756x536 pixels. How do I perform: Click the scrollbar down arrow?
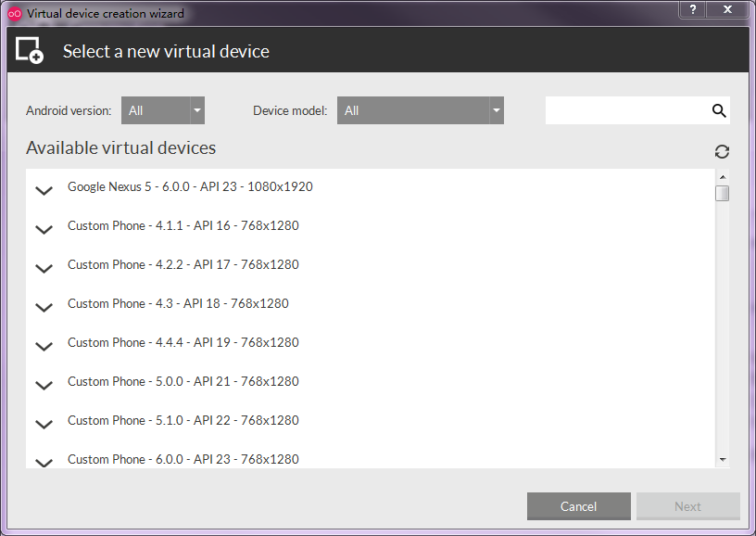pos(723,460)
